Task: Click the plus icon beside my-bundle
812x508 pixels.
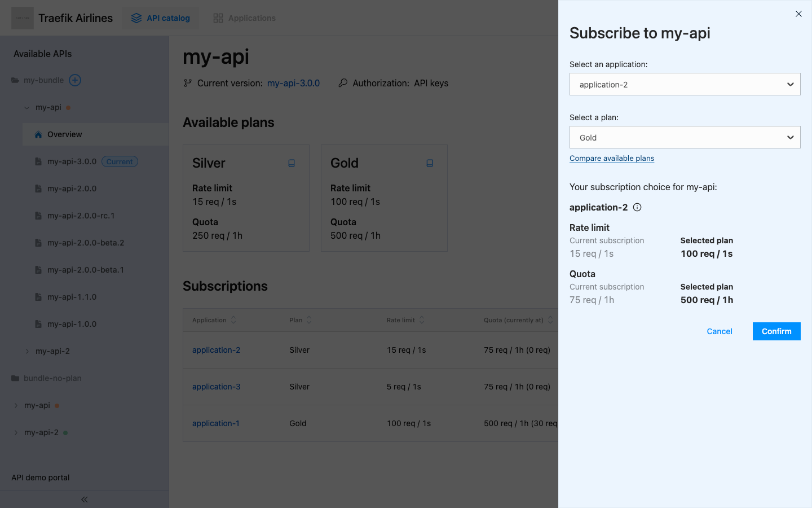Action: point(74,80)
